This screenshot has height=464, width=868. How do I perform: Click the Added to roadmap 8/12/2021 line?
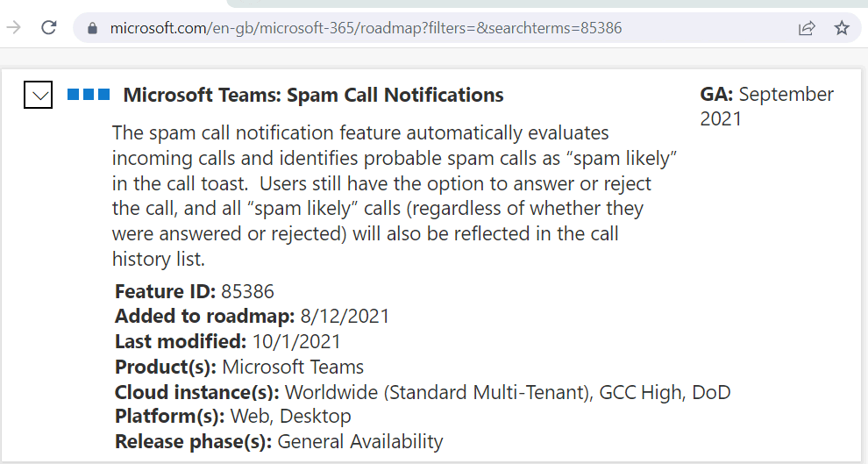(253, 316)
